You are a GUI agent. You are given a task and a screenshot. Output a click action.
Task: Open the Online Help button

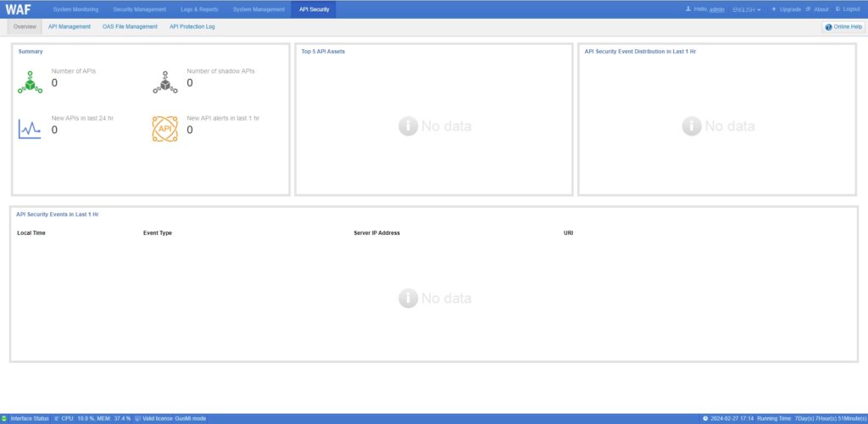[x=843, y=26]
